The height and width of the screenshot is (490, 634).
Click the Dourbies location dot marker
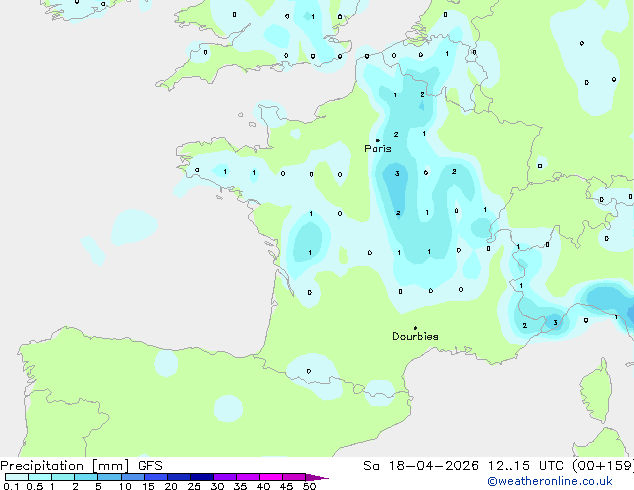tap(415, 328)
